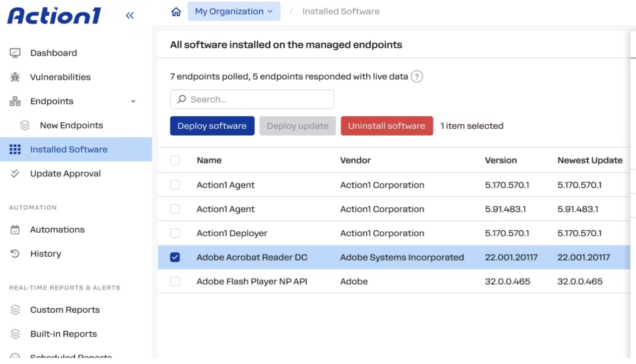
Task: Click the History clock icon
Action: (15, 254)
